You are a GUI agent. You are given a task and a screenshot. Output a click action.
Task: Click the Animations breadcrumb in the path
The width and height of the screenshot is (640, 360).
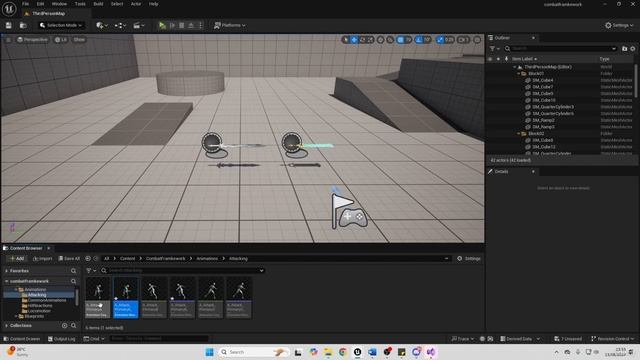207,258
